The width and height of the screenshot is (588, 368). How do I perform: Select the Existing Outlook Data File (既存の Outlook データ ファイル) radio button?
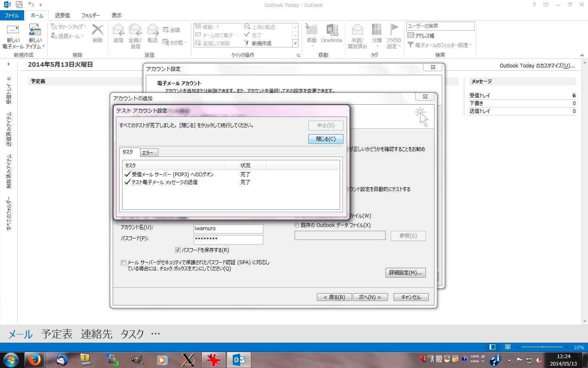[297, 225]
